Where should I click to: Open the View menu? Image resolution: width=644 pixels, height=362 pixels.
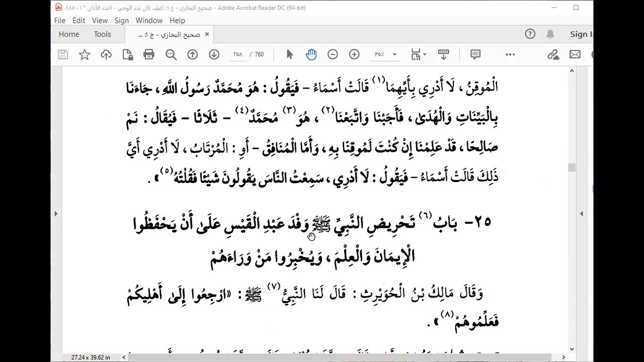[x=100, y=21]
